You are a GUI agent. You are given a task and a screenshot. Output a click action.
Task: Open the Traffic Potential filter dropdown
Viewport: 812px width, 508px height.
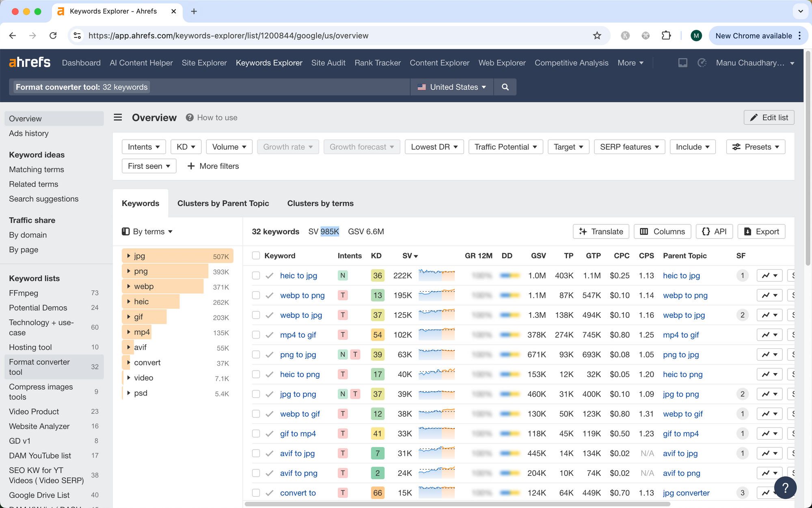[x=506, y=147]
